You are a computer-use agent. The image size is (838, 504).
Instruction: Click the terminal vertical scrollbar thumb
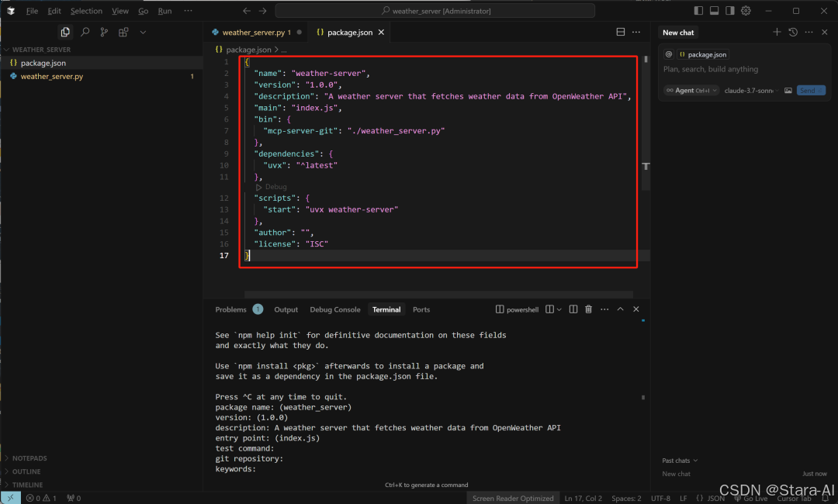click(x=643, y=397)
